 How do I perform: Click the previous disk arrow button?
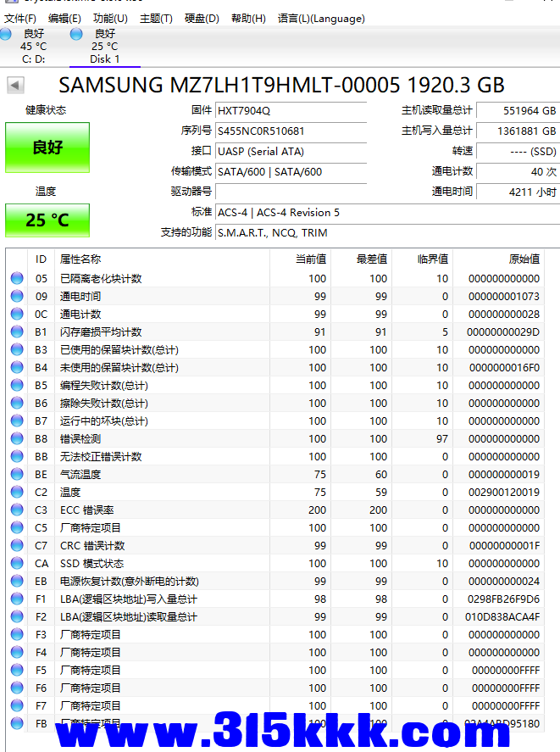(x=15, y=86)
